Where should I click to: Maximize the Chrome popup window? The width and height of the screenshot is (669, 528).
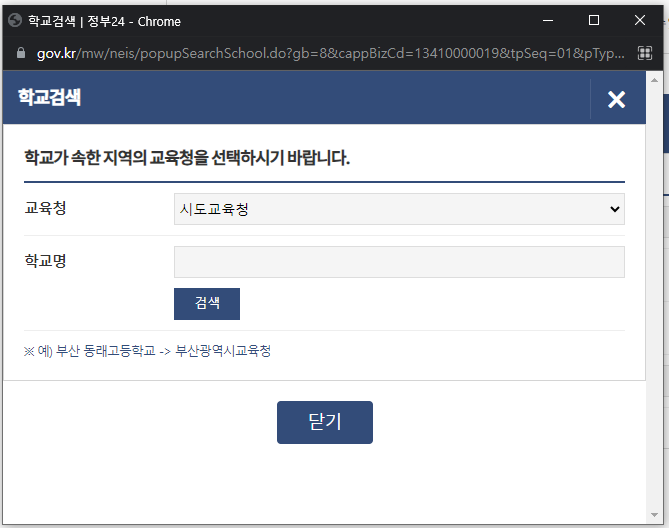click(593, 20)
